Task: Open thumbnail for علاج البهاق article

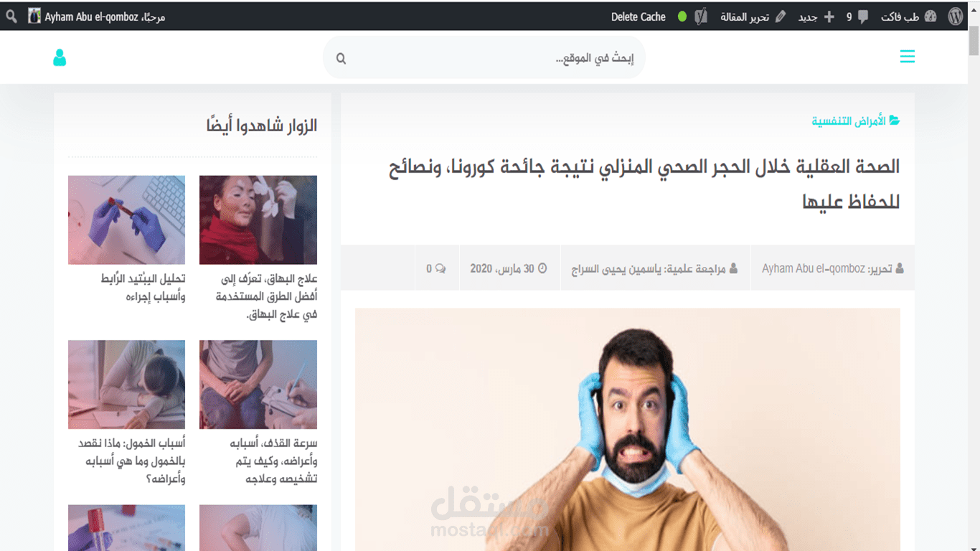Action: coord(258,220)
